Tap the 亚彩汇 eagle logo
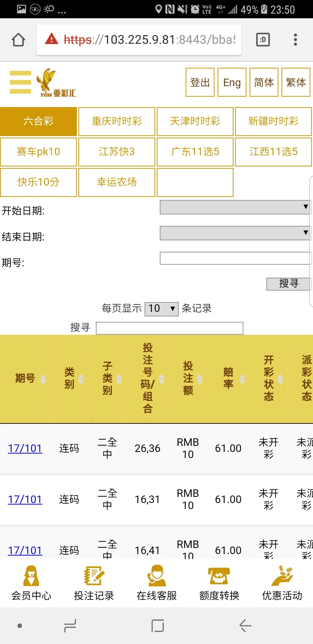The width and height of the screenshot is (313, 644). point(56,82)
